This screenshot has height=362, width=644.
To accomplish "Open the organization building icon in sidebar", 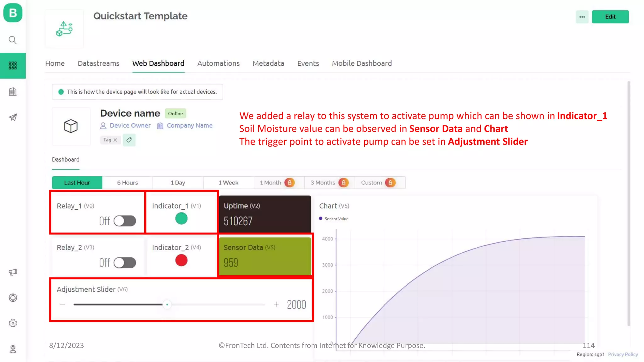I will 13,91.
